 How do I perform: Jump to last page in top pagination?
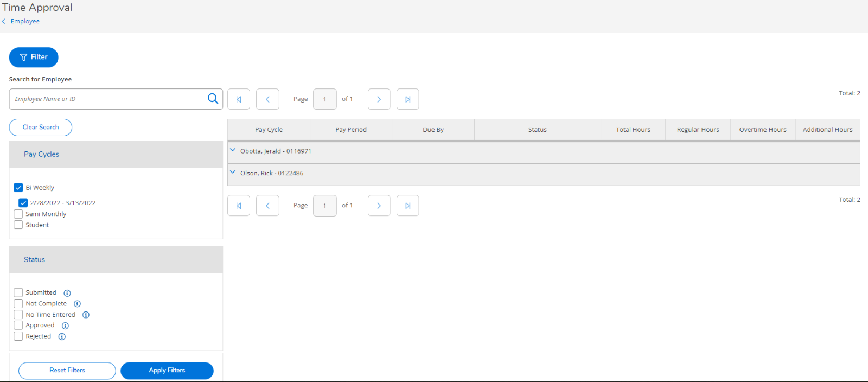tap(407, 99)
